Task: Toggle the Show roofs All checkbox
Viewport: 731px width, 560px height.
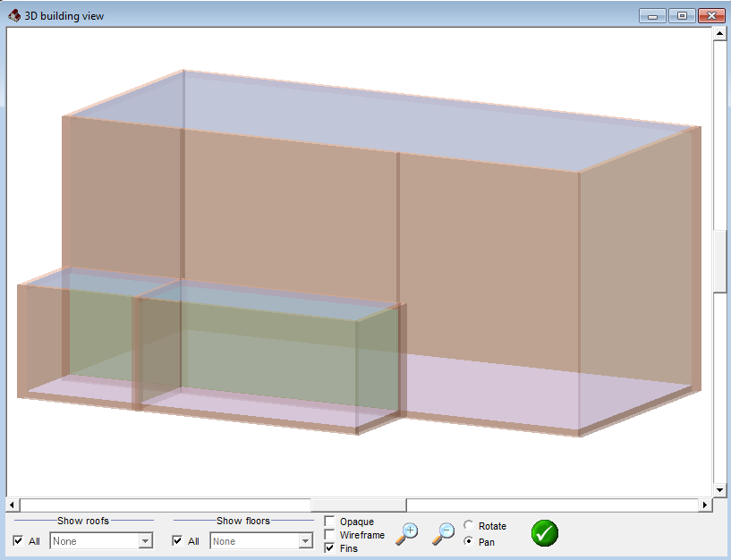Action: [x=18, y=541]
